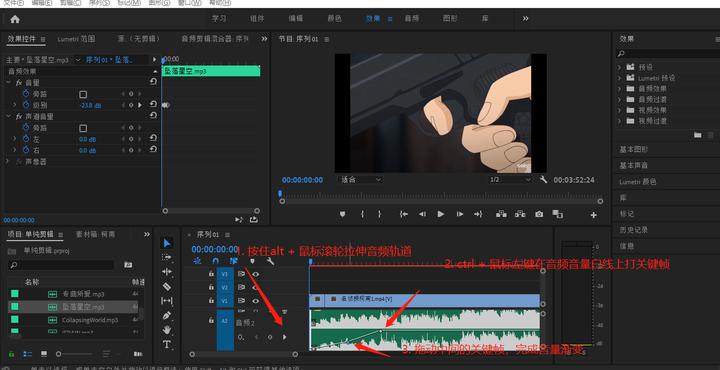Toggle V3 track output eye
Image resolution: width=720 pixels, height=370 pixels.
(x=256, y=274)
